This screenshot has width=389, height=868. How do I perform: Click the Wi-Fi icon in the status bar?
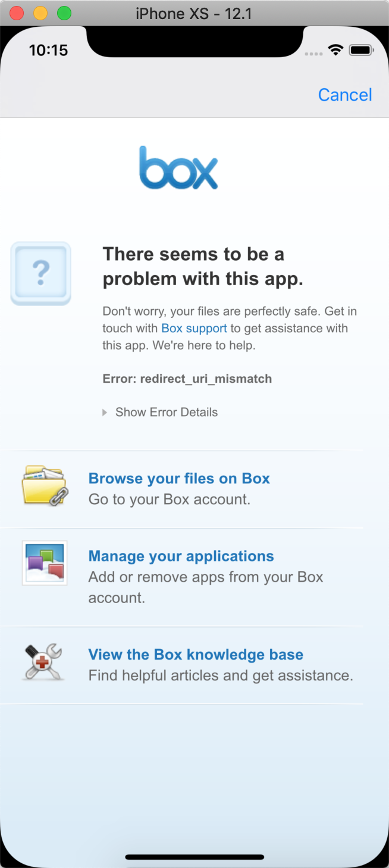pyautogui.click(x=335, y=51)
